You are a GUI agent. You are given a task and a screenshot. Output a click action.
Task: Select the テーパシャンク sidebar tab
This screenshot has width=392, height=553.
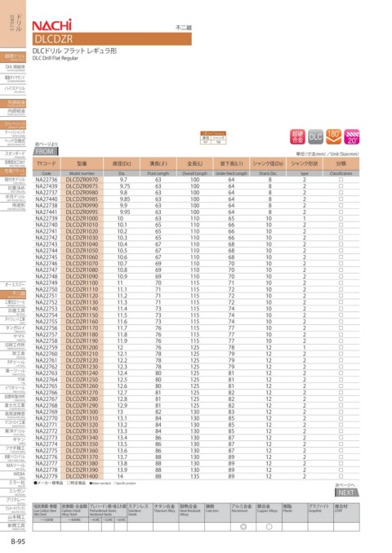13,133
